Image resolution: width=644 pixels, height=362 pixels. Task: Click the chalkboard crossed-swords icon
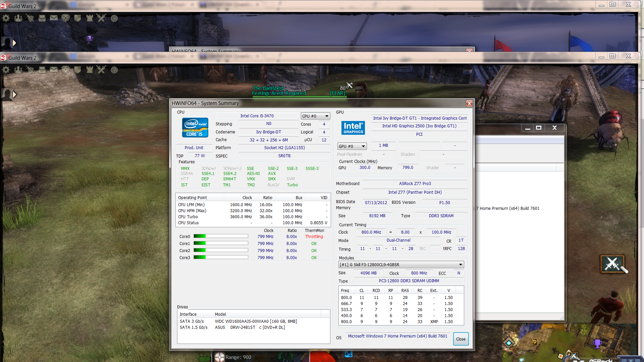(612, 264)
